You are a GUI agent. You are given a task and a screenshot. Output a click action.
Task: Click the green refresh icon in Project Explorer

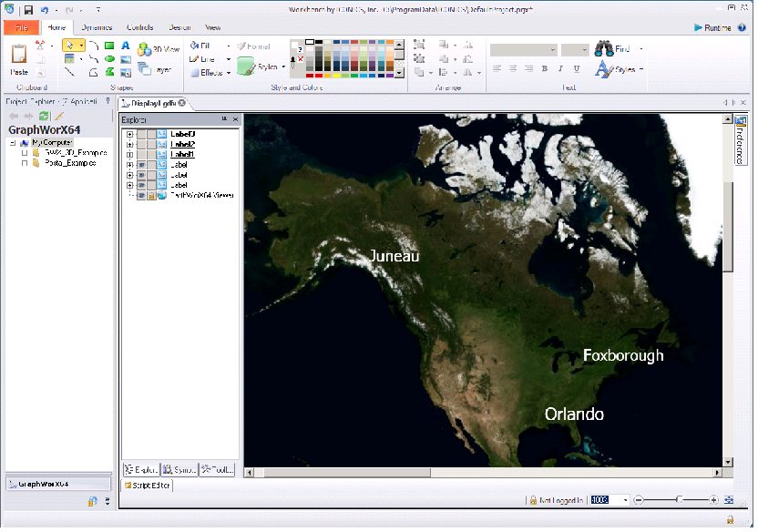point(44,117)
